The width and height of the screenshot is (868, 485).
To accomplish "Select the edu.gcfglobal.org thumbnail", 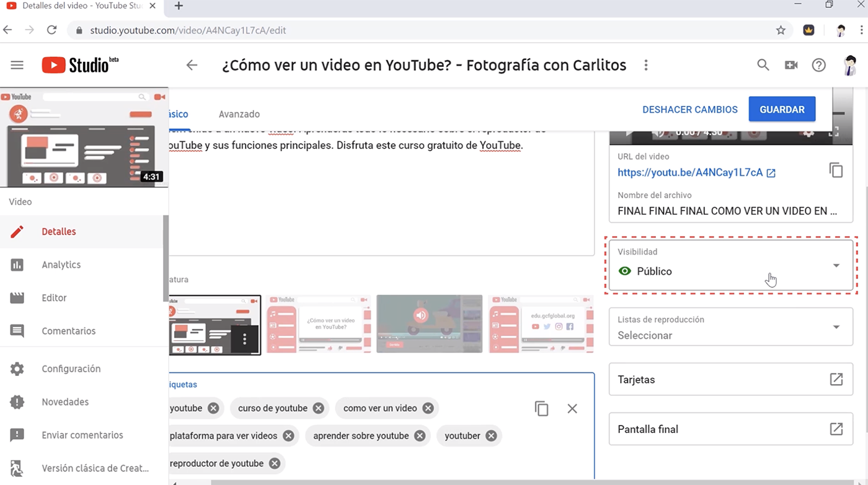I will point(541,325).
